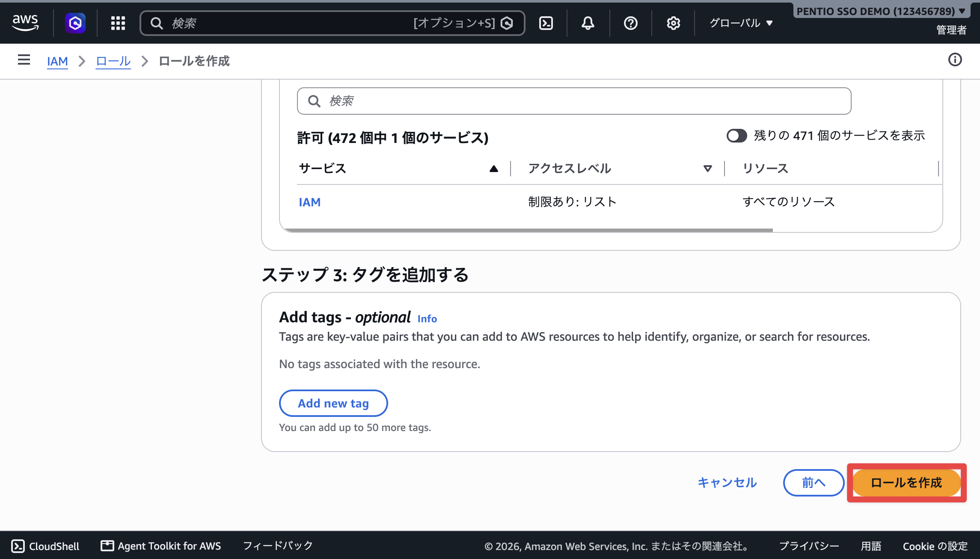Open Agent Toolkit for AWS
The height and width of the screenshot is (559, 980).
tap(161, 546)
